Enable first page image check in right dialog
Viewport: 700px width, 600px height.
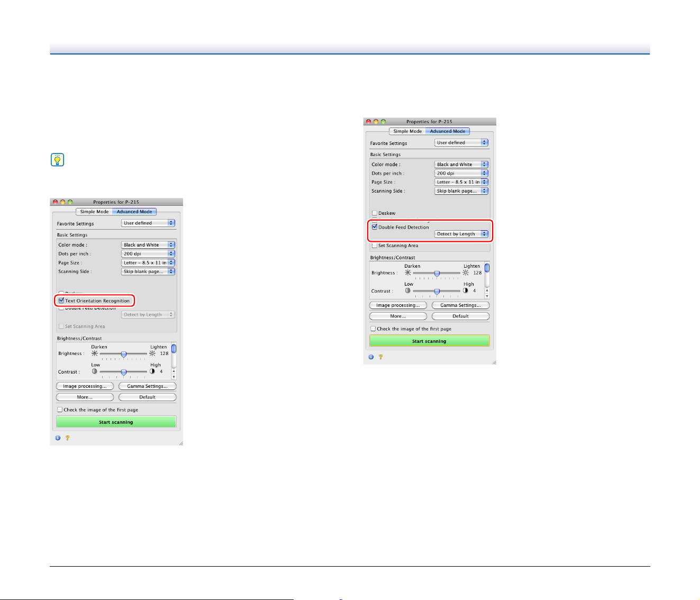(x=373, y=329)
